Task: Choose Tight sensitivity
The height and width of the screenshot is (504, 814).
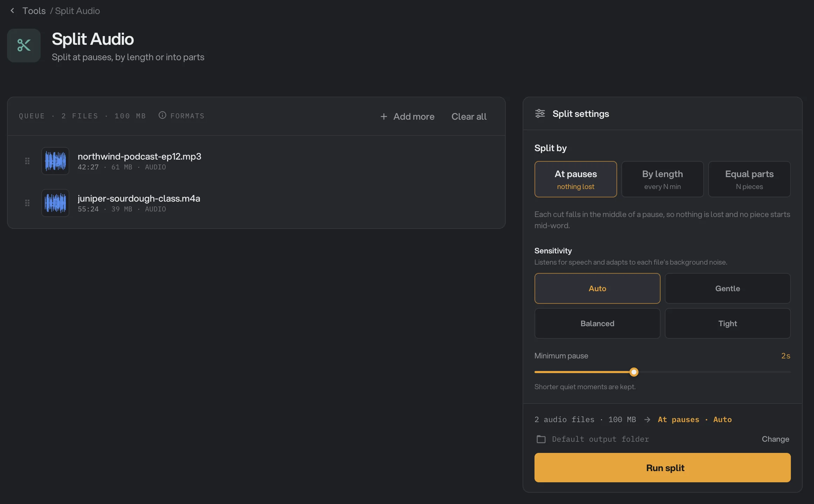Action: [x=727, y=323]
